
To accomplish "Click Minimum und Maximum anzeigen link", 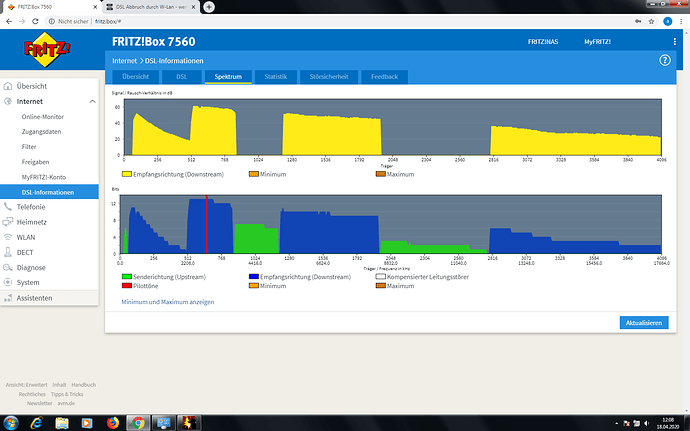I will tap(168, 302).
